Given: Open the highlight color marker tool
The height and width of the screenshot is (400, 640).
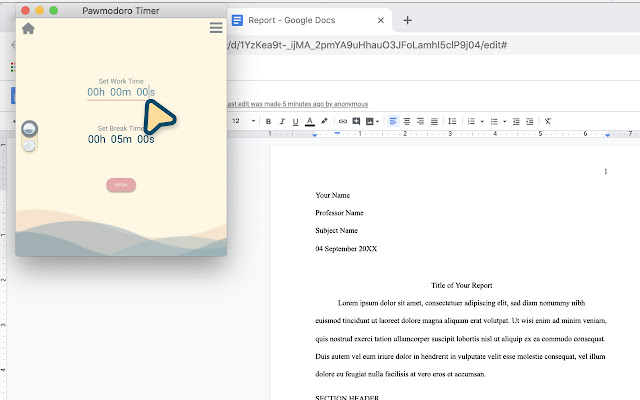Looking at the screenshot, I should pos(324,121).
